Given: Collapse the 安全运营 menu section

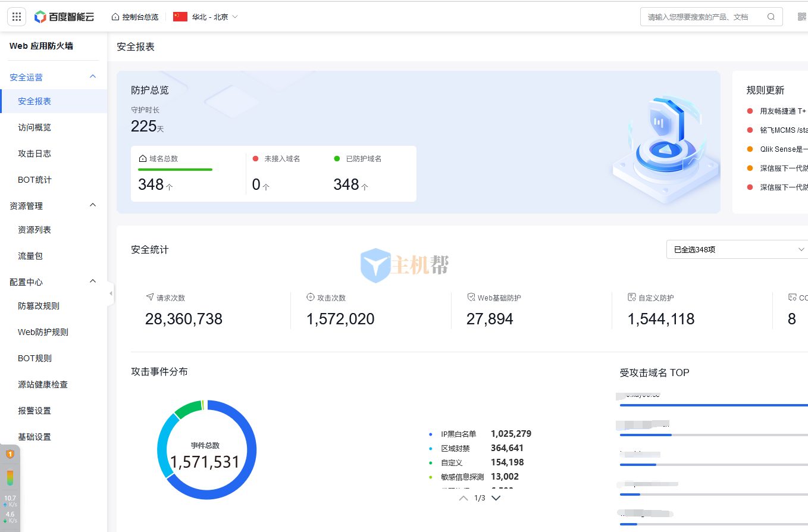Looking at the screenshot, I should click(x=93, y=77).
